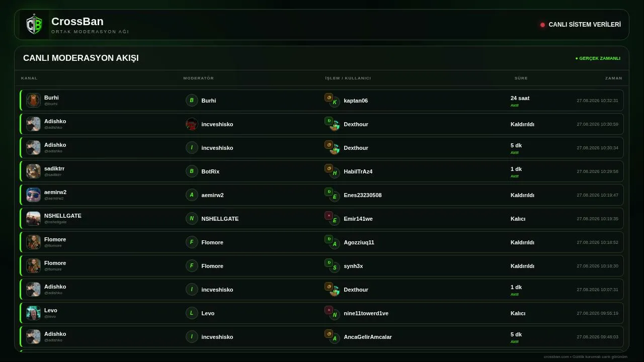This screenshot has width=644, height=362.
Task: Click the aemirw2 channel avatar
Action: click(x=33, y=195)
